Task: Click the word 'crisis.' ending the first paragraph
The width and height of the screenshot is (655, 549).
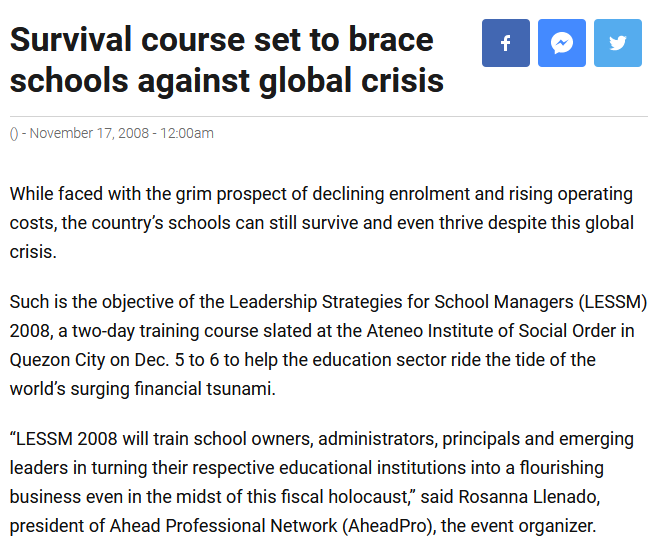Action: click(33, 252)
